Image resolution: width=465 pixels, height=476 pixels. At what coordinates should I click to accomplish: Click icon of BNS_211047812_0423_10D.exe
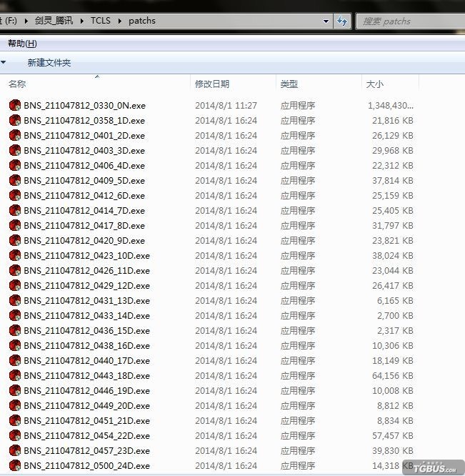(15, 255)
